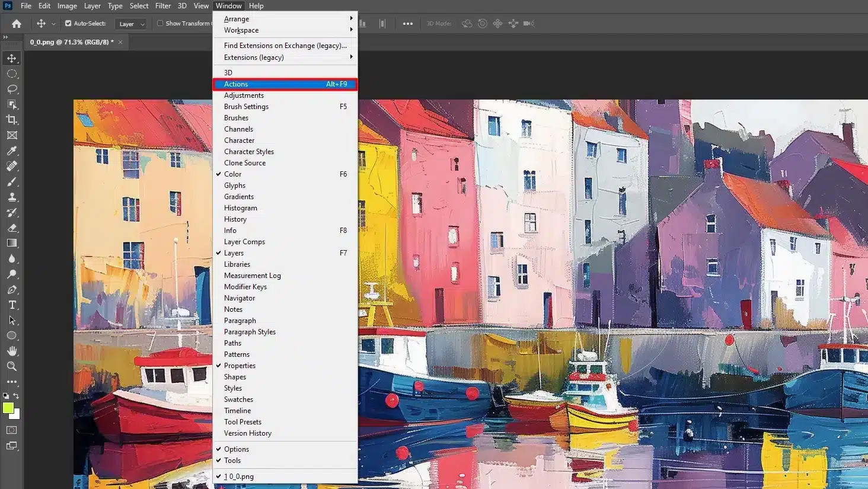This screenshot has width=868, height=489.
Task: Select the Brush tool
Action: (12, 181)
